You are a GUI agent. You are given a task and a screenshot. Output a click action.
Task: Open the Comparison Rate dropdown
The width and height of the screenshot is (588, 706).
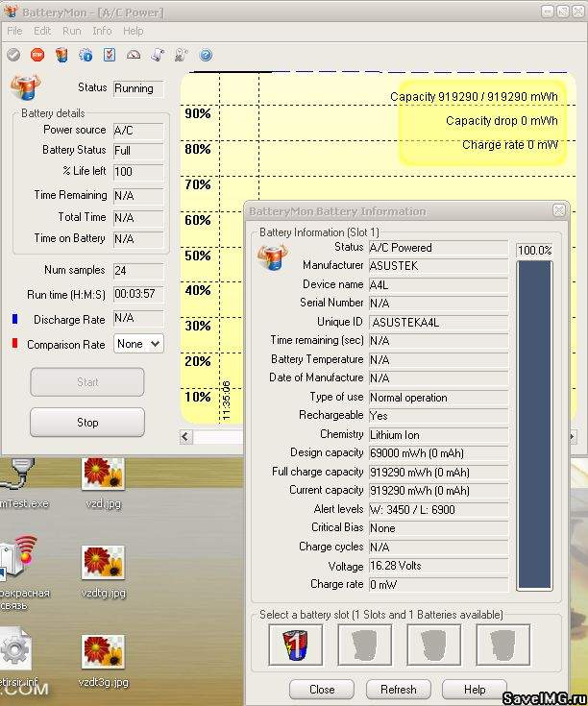(138, 344)
